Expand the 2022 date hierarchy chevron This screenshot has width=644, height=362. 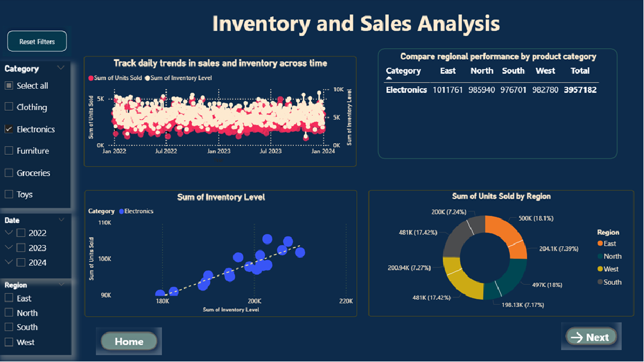pyautogui.click(x=9, y=233)
